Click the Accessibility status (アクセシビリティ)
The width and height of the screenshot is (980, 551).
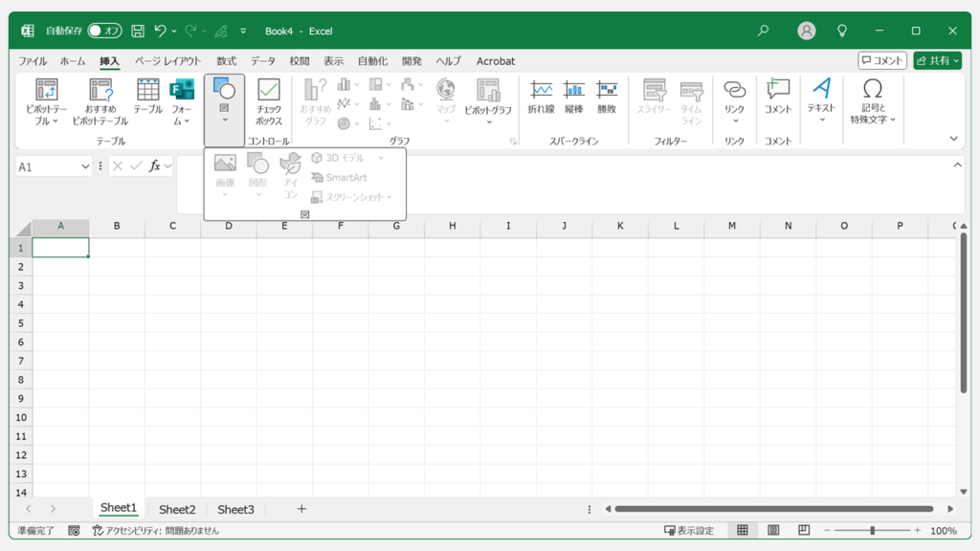(156, 530)
